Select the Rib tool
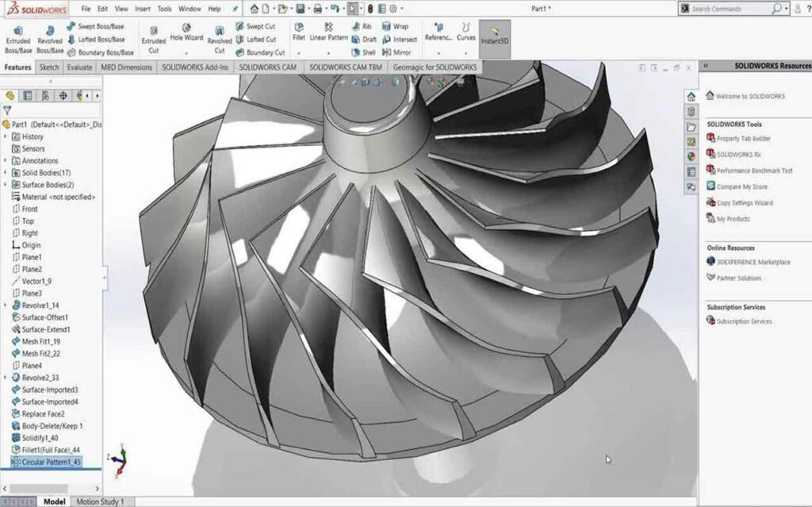 click(x=362, y=26)
